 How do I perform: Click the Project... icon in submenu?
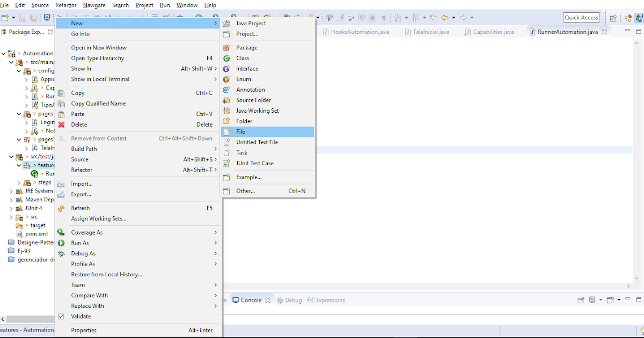click(x=226, y=34)
